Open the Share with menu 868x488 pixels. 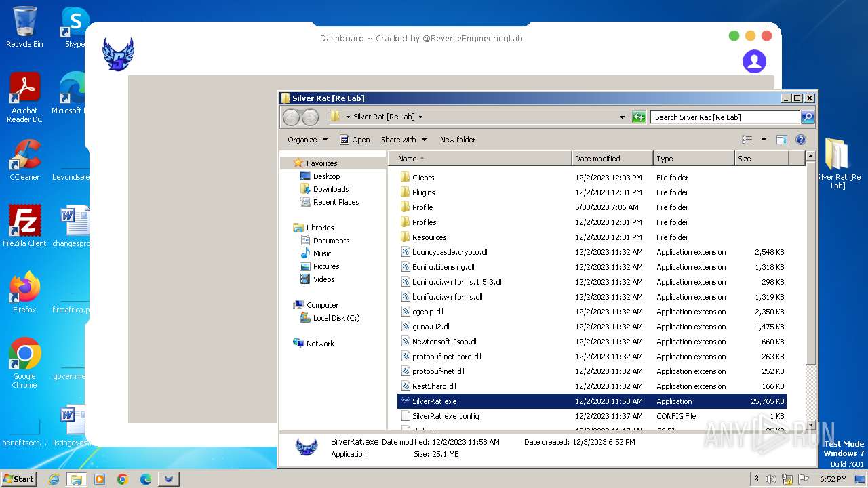coord(403,140)
